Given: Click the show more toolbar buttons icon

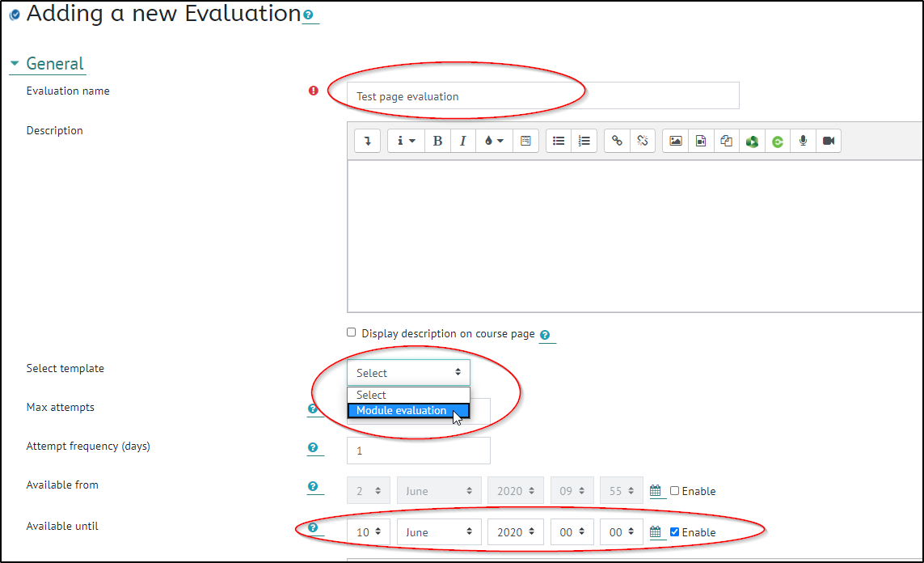Looking at the screenshot, I should click(x=367, y=141).
